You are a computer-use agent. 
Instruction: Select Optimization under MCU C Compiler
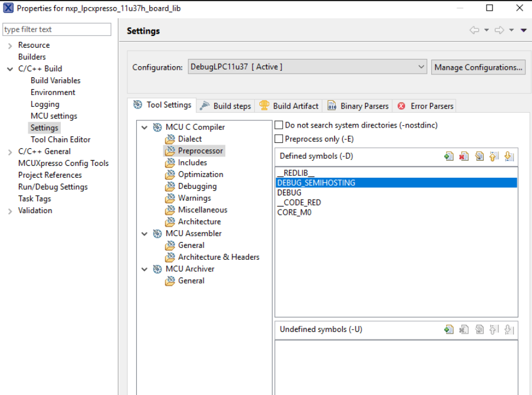201,174
